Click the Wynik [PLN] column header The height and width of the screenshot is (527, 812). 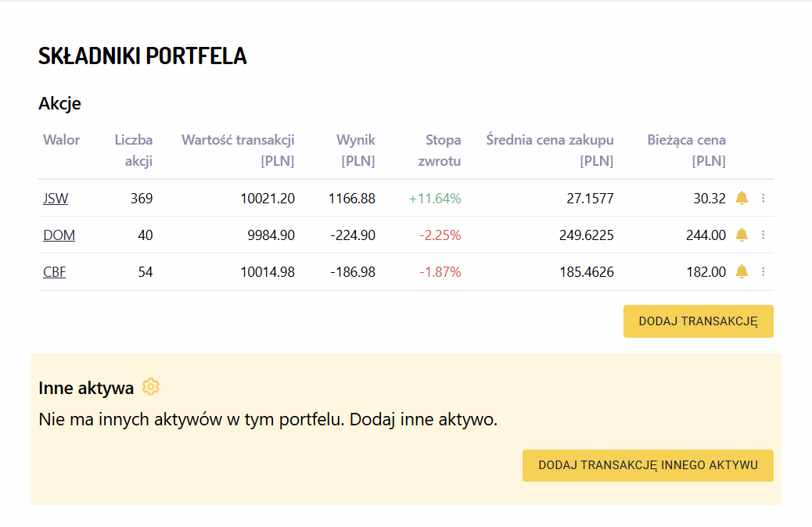click(356, 150)
